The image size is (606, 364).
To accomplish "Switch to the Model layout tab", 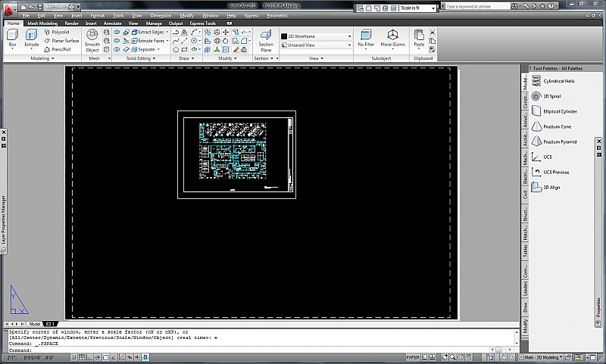I will click(x=35, y=324).
